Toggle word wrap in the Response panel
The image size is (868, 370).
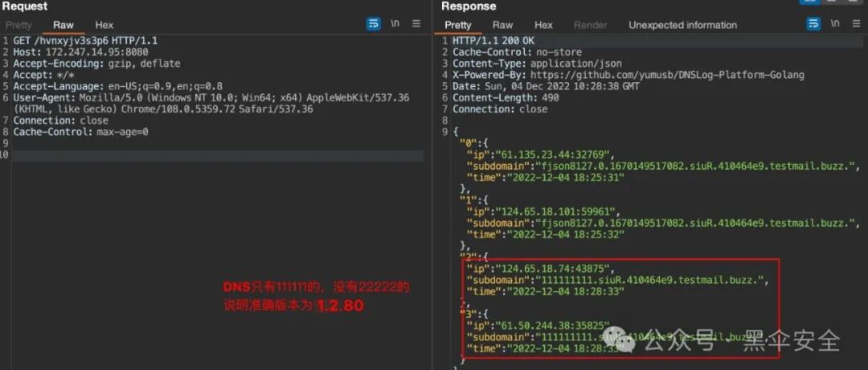813,24
